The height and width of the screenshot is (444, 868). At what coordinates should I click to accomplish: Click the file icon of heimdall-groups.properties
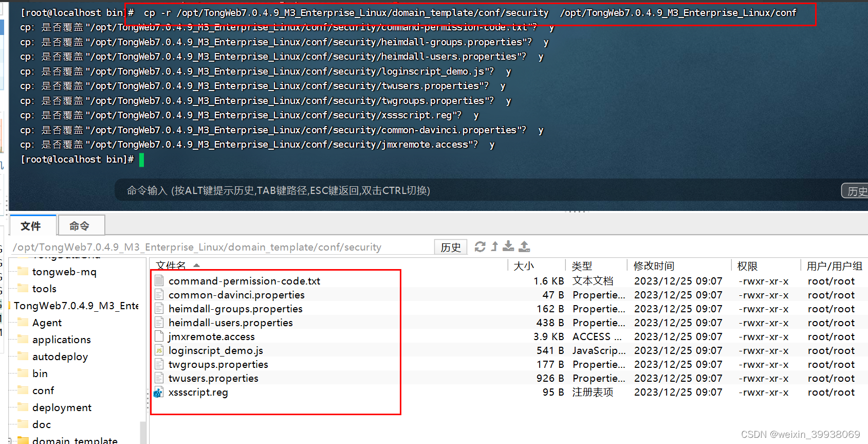tap(159, 308)
